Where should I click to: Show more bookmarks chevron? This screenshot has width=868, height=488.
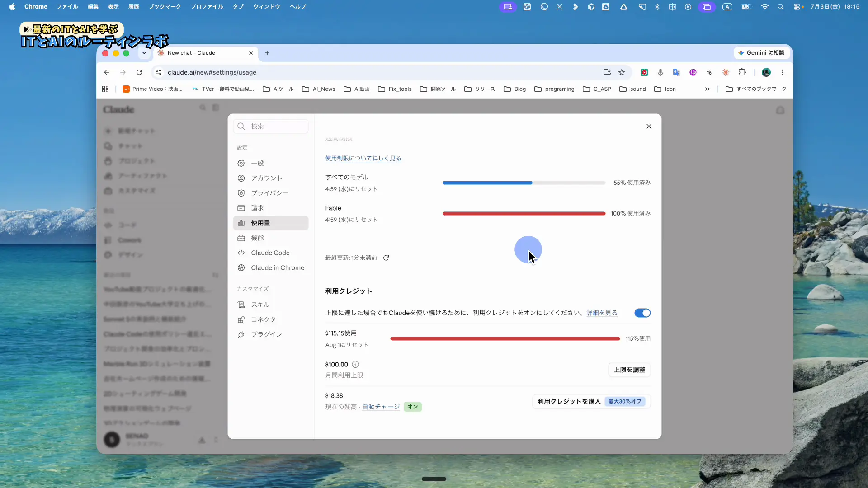(x=708, y=89)
